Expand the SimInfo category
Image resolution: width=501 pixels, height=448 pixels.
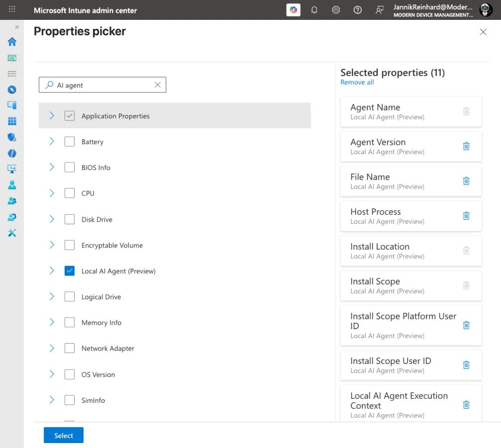(x=52, y=400)
